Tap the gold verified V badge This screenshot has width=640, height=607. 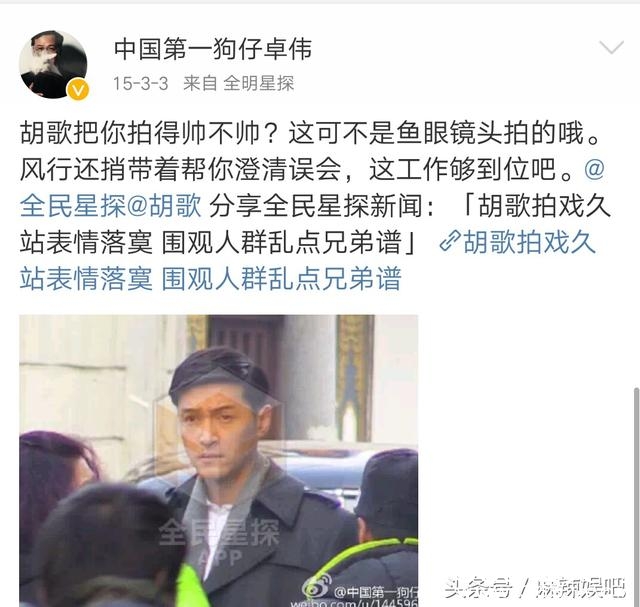click(78, 90)
